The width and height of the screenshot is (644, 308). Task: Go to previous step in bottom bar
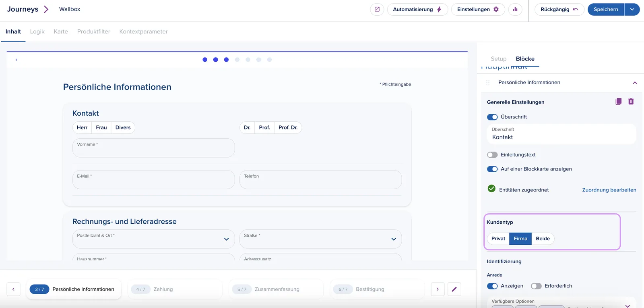tap(13, 289)
